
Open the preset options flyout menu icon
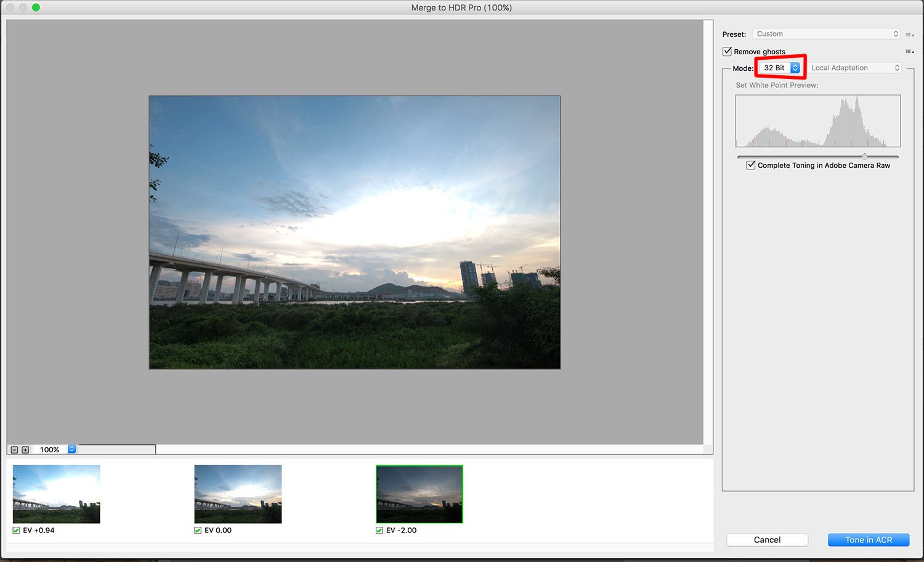click(910, 34)
